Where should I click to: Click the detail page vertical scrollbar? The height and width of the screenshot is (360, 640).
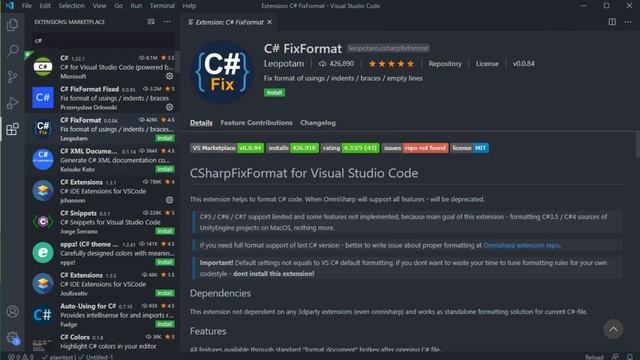point(638,145)
